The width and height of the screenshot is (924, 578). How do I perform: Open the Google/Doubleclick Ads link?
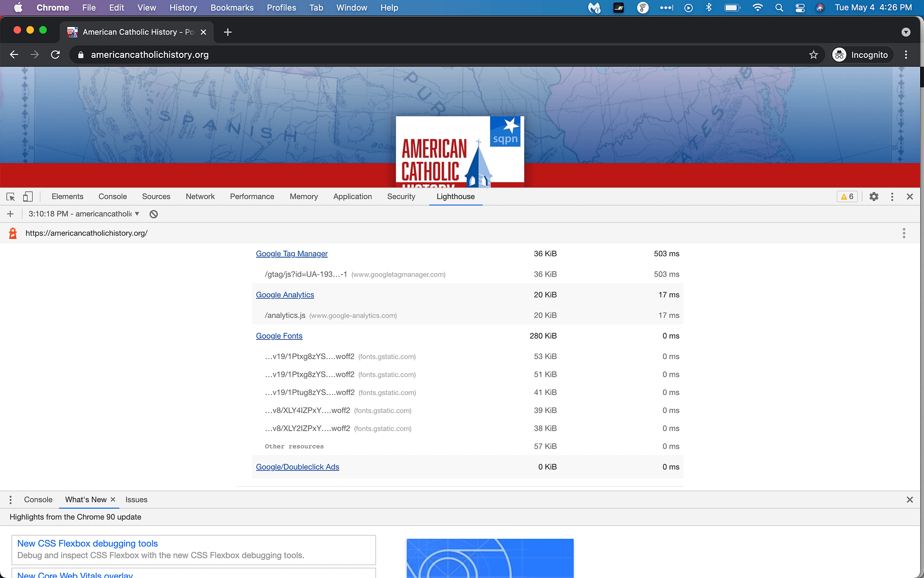(297, 467)
